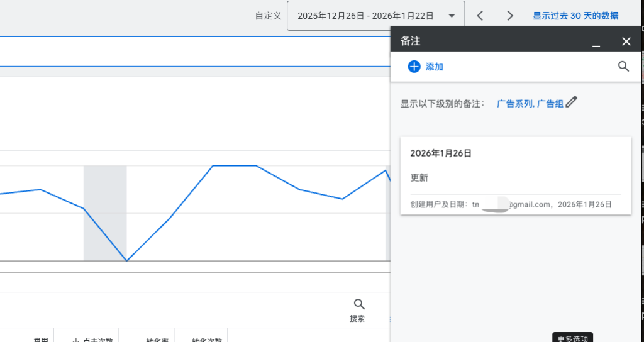Click the plus icon to add a note
Image resolution: width=644 pixels, height=342 pixels.
414,67
